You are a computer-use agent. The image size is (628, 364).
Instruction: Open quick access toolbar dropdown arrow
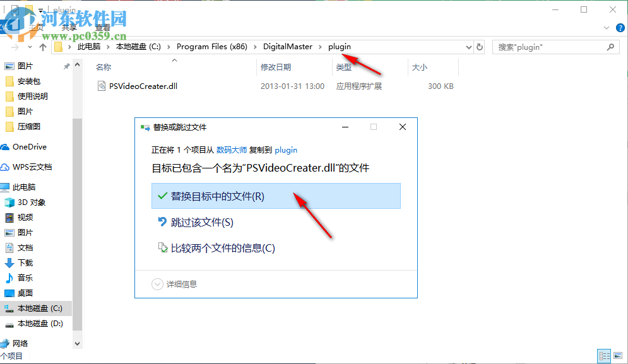tap(40, 10)
